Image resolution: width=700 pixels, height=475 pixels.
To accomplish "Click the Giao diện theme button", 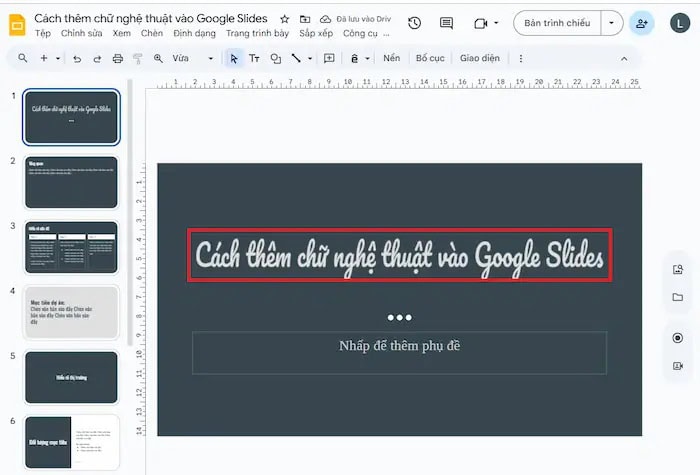I will (479, 58).
